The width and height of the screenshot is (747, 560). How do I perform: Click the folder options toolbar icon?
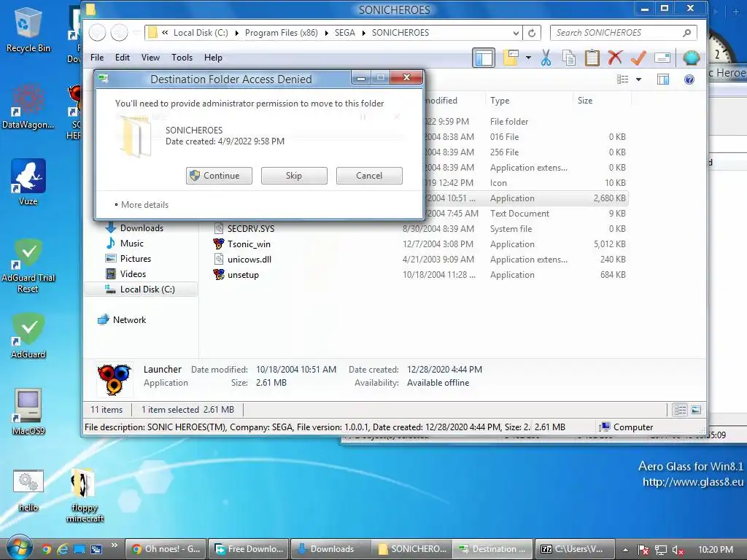coord(511,58)
